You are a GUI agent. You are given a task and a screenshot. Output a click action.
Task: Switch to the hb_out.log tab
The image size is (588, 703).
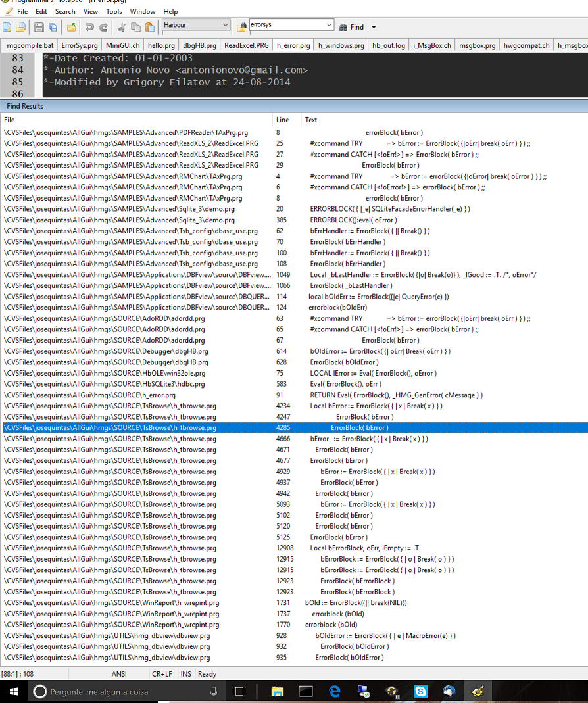click(389, 45)
